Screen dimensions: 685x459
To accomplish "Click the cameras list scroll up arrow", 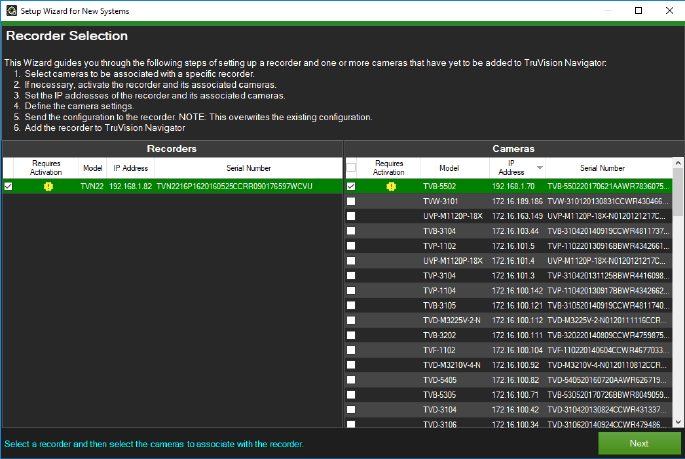I will pyautogui.click(x=678, y=163).
